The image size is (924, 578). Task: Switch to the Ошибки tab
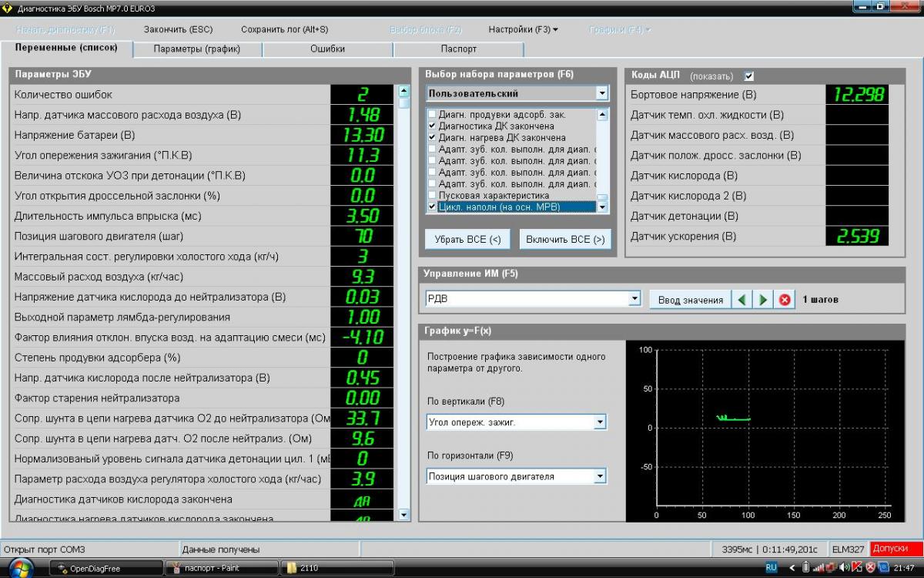(x=327, y=49)
